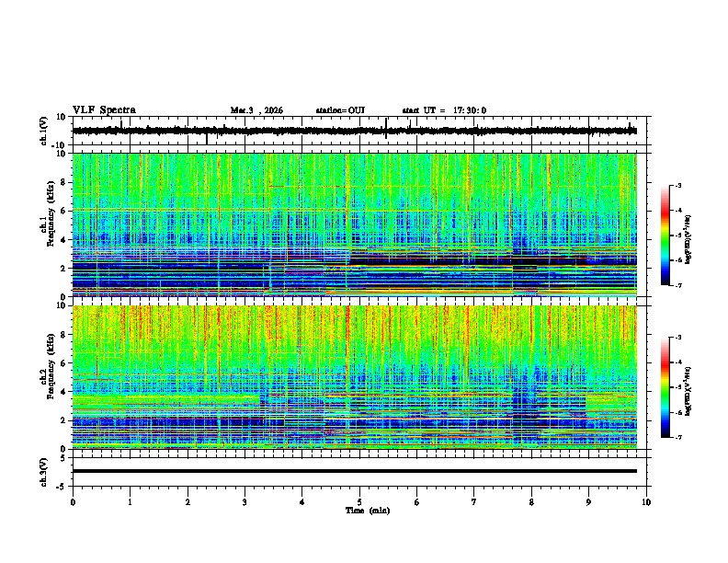Click time axis tick label "8"
Viewport: 728px width, 563px height.
(531, 502)
